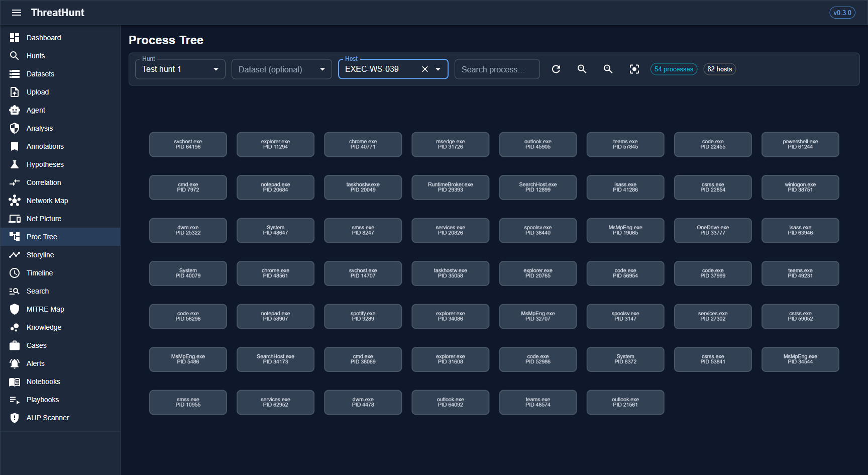This screenshot has height=475, width=868.
Task: Open the AUP Scanner page
Action: coord(48,418)
